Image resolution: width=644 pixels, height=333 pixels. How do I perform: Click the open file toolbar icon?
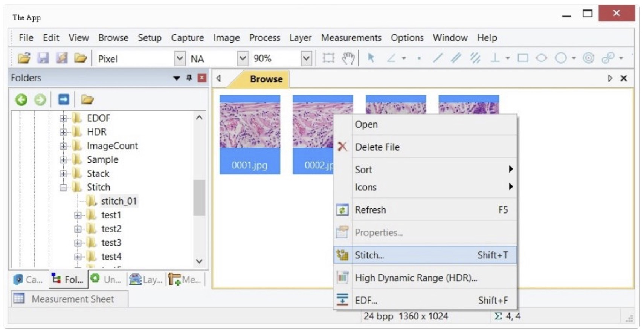tap(24, 58)
